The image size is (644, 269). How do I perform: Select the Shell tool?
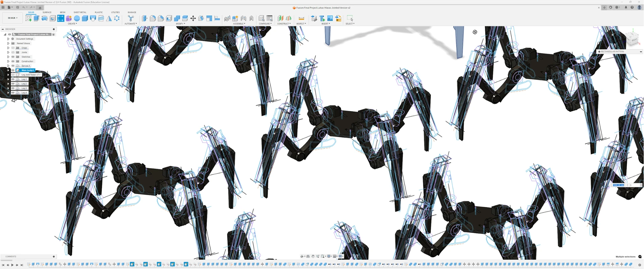(x=169, y=18)
